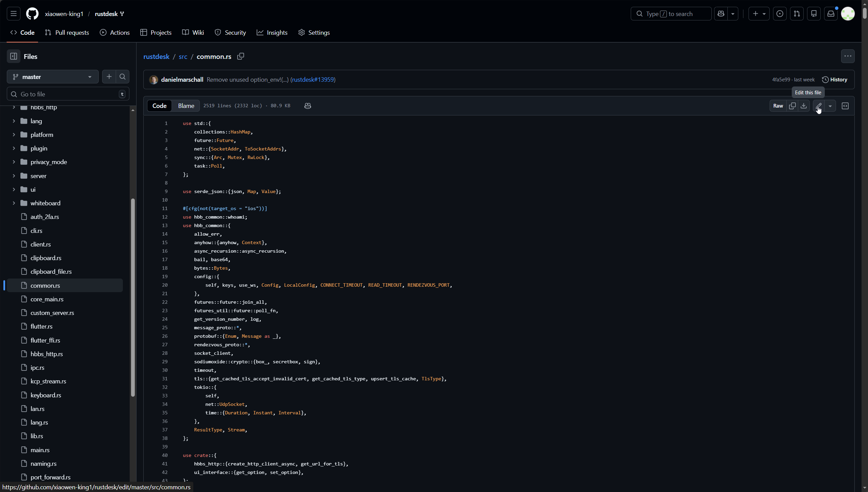Screen dimensions: 868x492
Task: Open the symbols panel icon
Action: tap(845, 106)
